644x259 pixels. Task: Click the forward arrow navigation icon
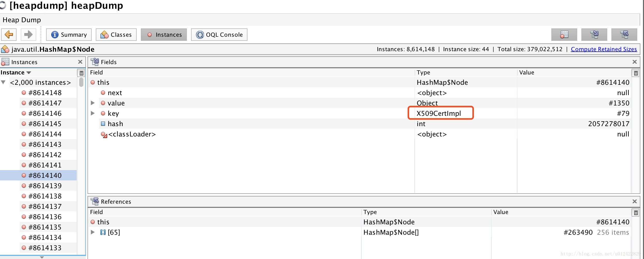pos(28,34)
